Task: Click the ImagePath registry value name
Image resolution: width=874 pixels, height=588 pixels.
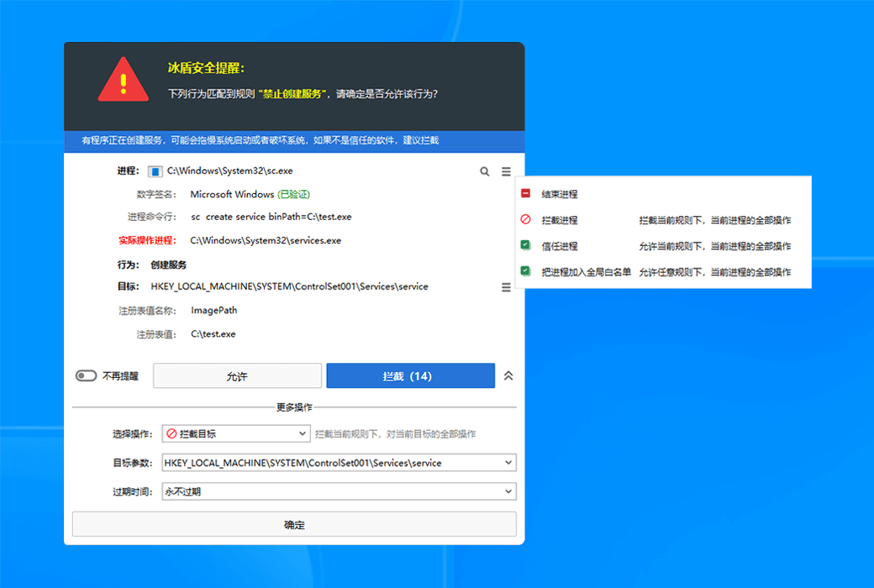Action: [x=214, y=311]
